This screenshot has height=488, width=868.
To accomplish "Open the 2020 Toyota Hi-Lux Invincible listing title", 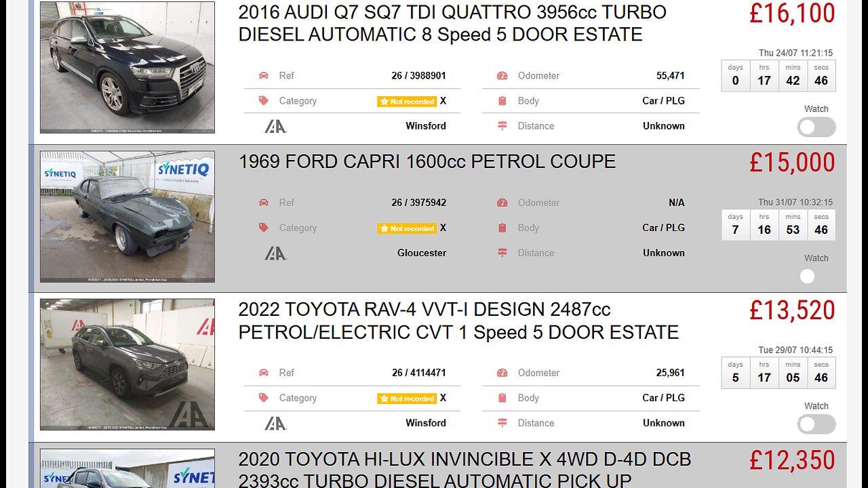I will click(x=465, y=469).
